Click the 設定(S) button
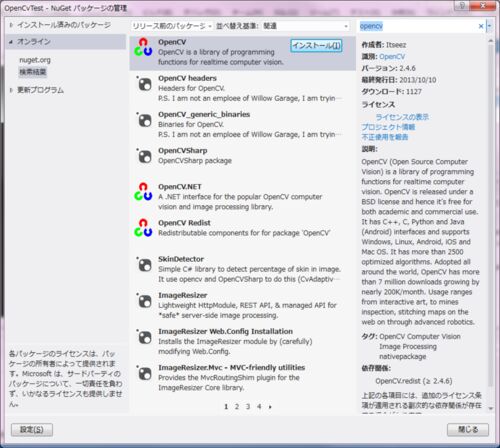This screenshot has height=448, width=500. point(32,430)
